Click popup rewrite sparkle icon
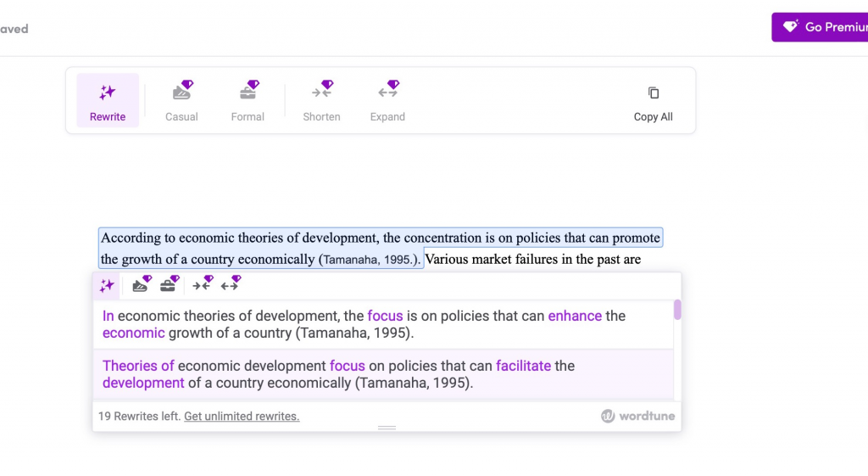Screen dimensions: 868x476 click(106, 286)
